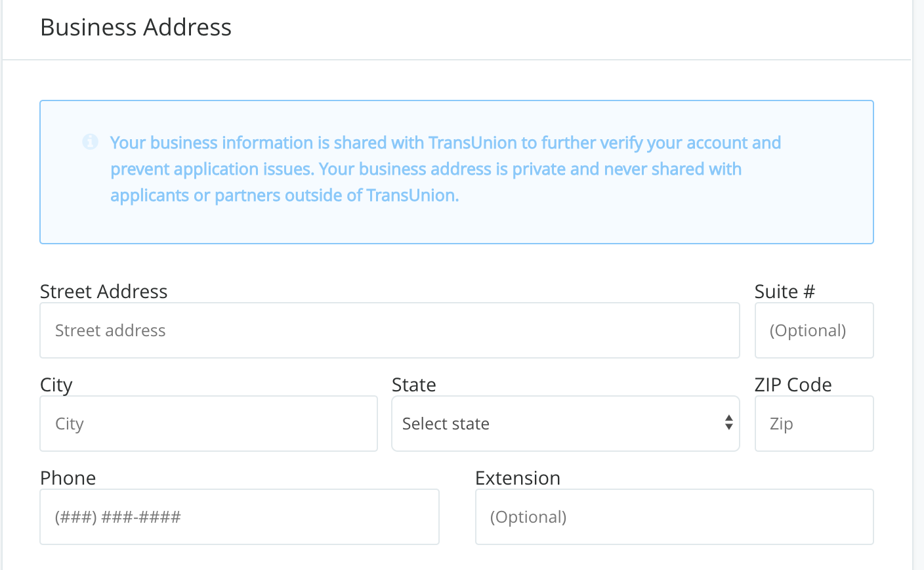Click the City label text
Screen dimensions: 924x570
56,385
